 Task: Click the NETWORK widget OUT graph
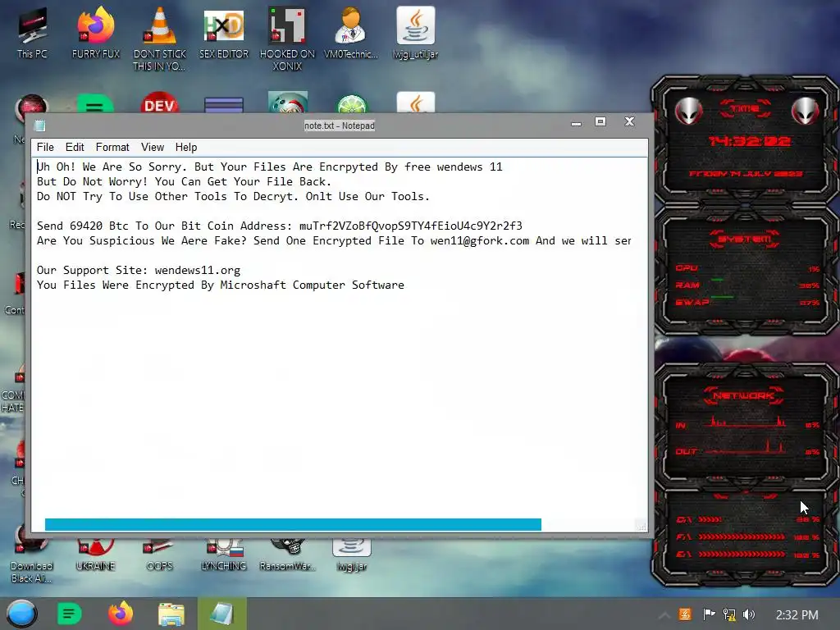[x=746, y=447]
